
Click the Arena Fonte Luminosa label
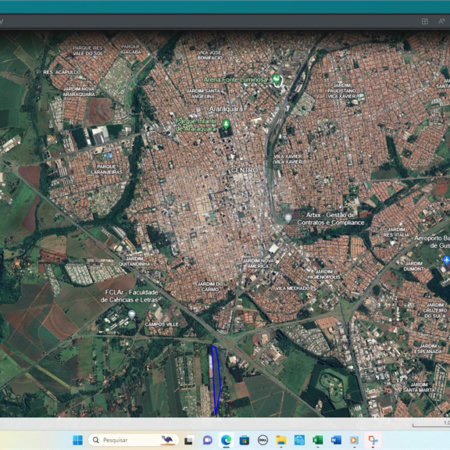235,80
